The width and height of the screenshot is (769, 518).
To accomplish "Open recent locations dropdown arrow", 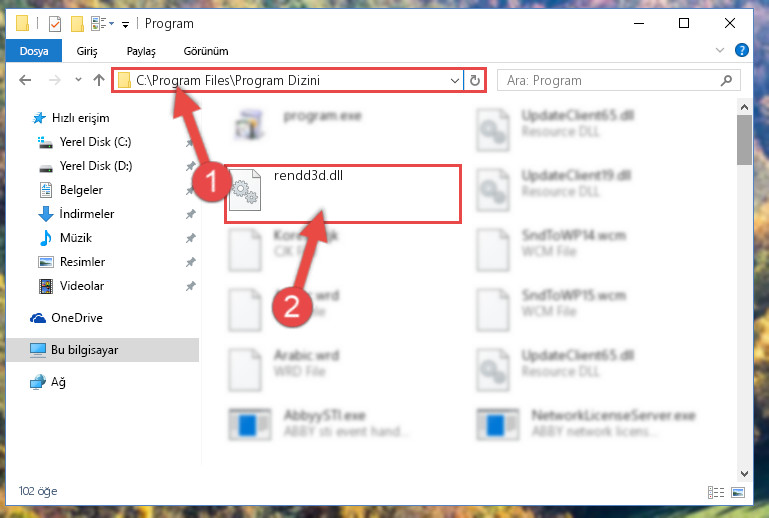I will (x=78, y=79).
